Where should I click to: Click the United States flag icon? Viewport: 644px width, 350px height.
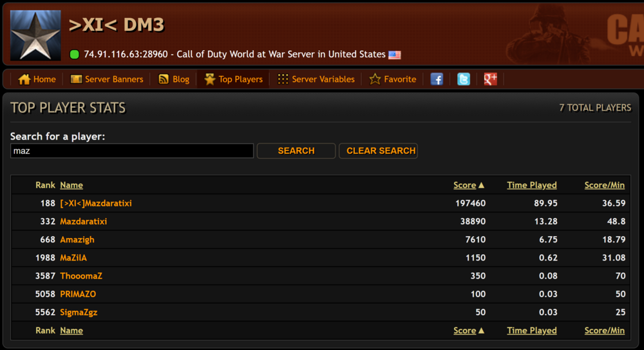tap(395, 55)
